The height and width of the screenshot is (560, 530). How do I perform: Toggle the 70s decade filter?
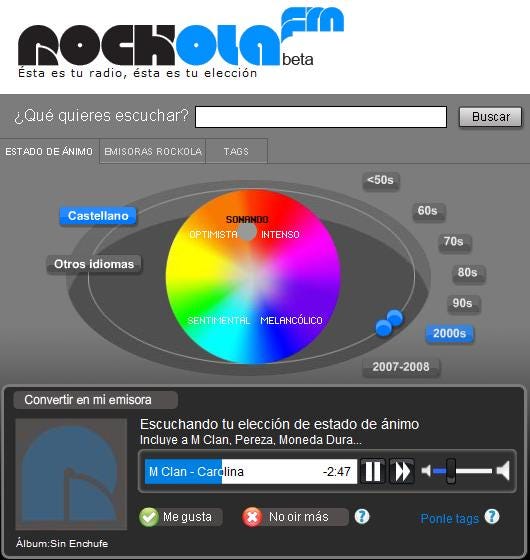(454, 242)
